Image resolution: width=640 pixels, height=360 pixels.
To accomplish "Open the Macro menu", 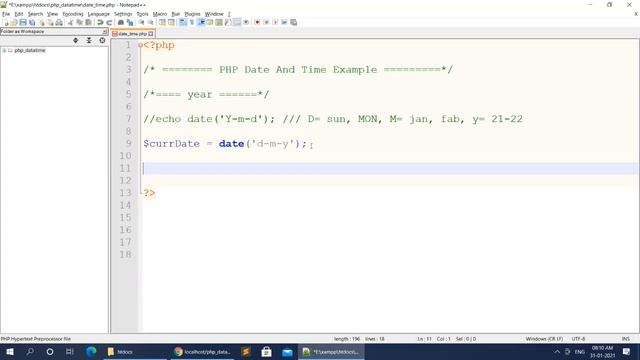I will coord(160,14).
